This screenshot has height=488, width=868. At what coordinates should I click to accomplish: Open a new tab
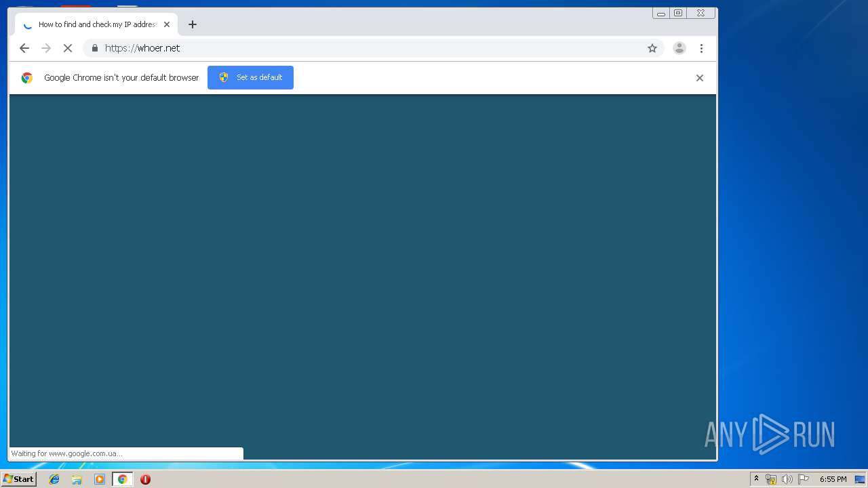pos(193,24)
